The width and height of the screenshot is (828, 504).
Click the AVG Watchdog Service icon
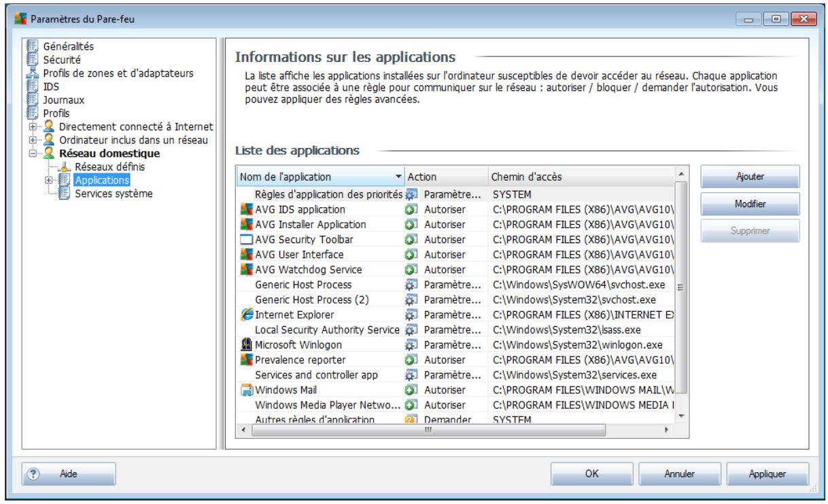click(246, 269)
